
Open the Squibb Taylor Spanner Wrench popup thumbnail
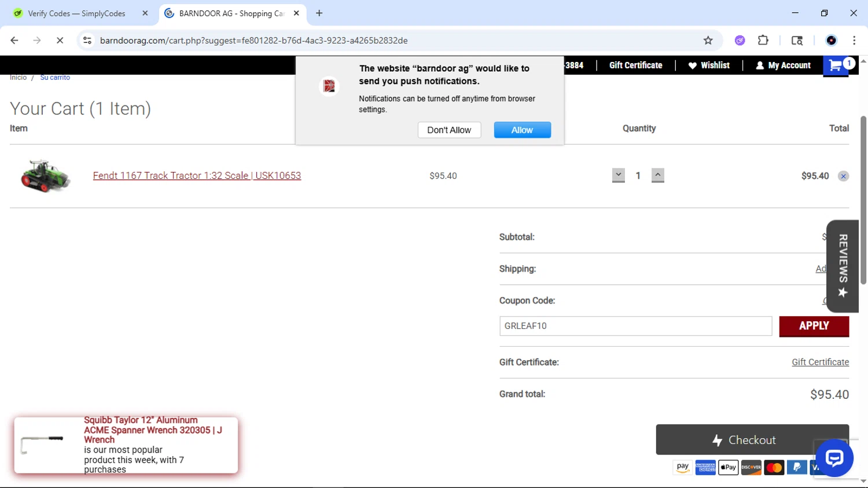click(42, 445)
